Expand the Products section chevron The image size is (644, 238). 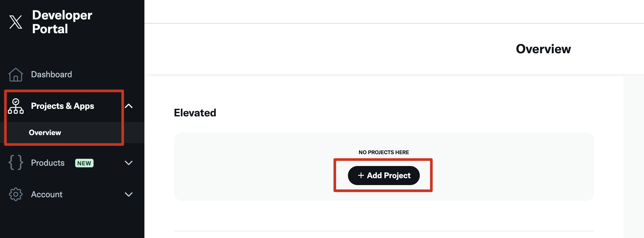pyautogui.click(x=129, y=163)
